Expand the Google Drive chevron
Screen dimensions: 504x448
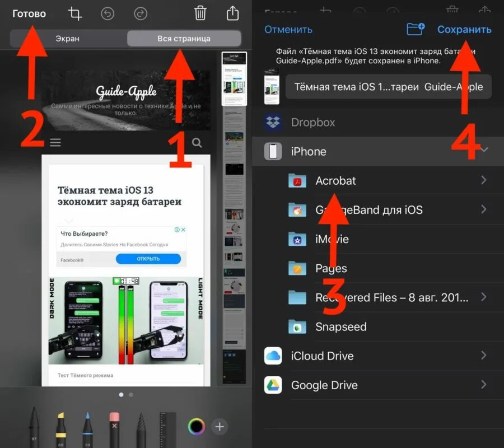coord(484,385)
